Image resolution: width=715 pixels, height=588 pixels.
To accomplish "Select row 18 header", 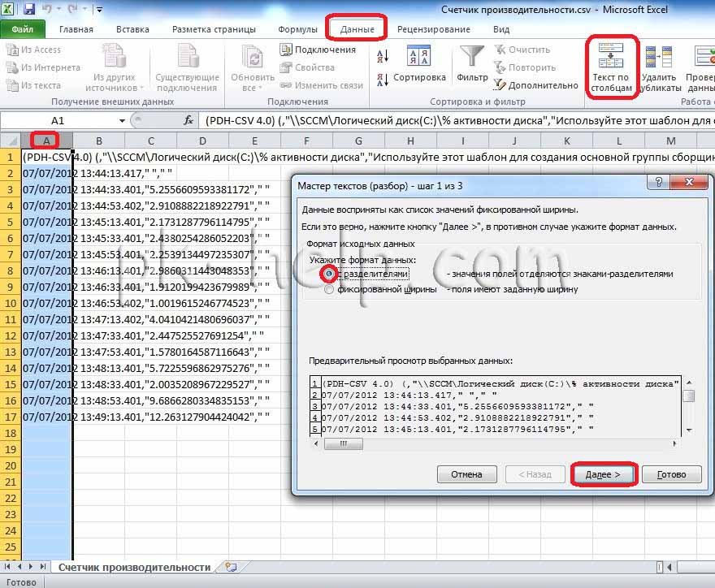I will [x=11, y=433].
